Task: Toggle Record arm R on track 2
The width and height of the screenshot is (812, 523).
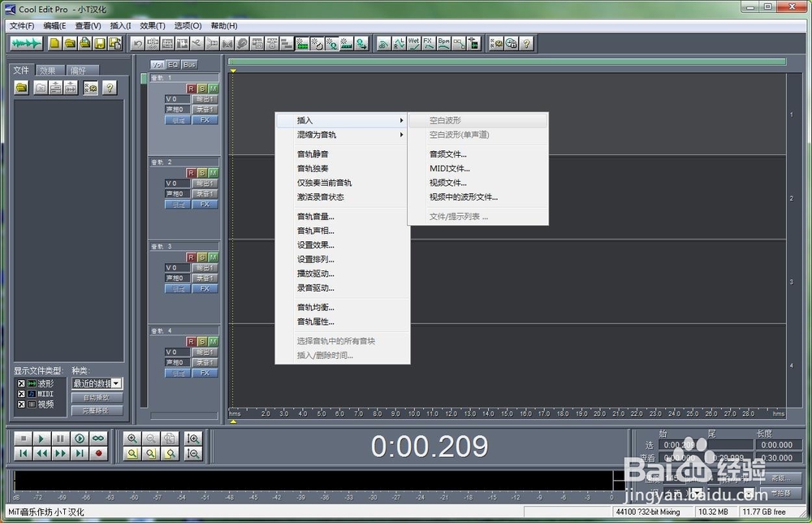Action: pos(191,173)
